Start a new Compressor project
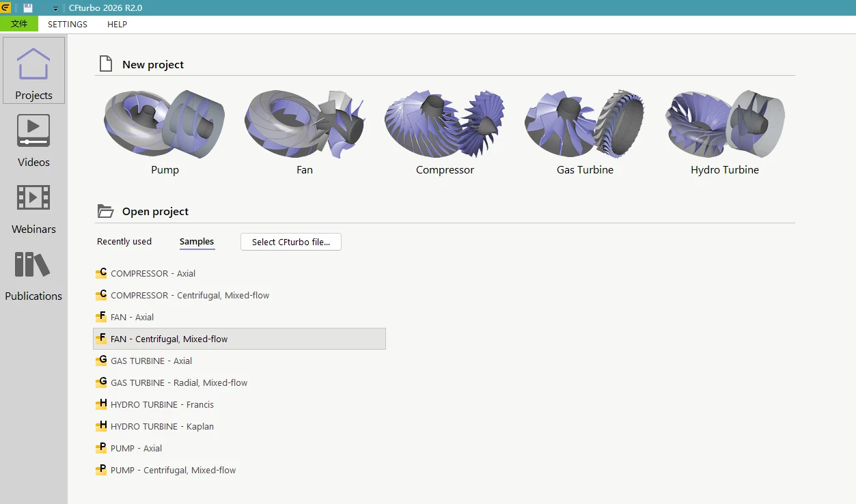 coord(445,132)
